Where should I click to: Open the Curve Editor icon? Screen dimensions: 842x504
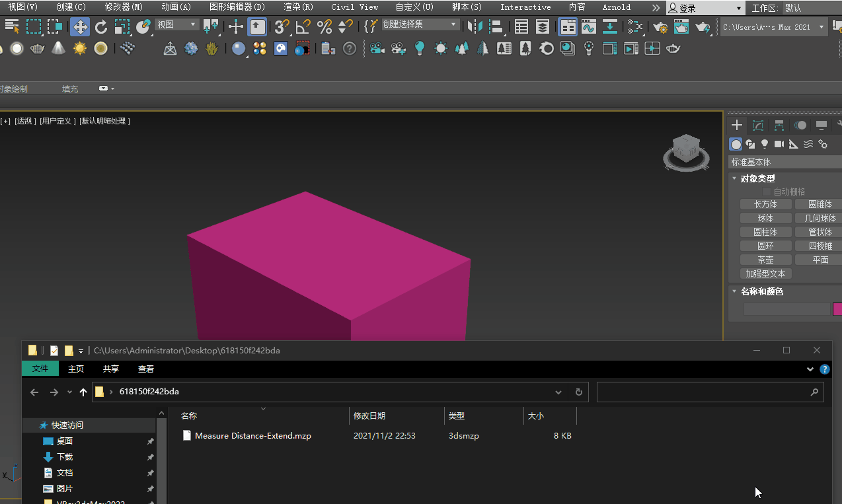click(588, 27)
